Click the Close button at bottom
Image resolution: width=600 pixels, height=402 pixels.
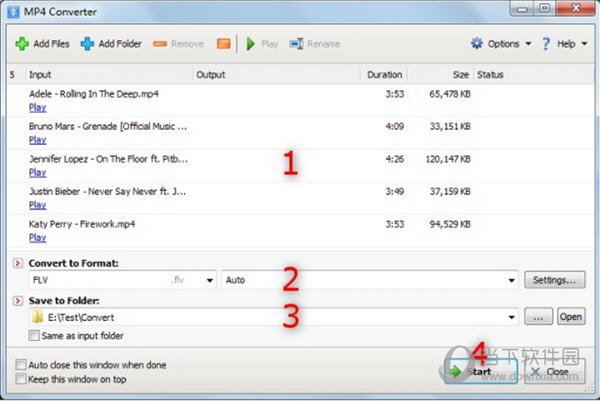555,371
